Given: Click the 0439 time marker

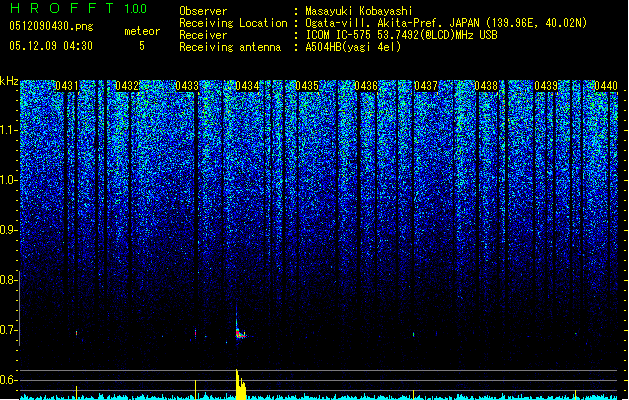Looking at the screenshot, I should tap(546, 86).
